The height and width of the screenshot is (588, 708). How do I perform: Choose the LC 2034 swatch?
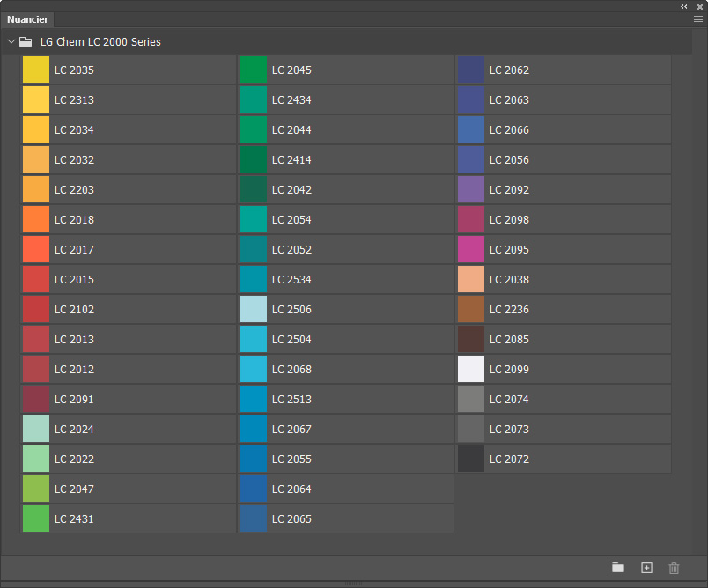36,129
